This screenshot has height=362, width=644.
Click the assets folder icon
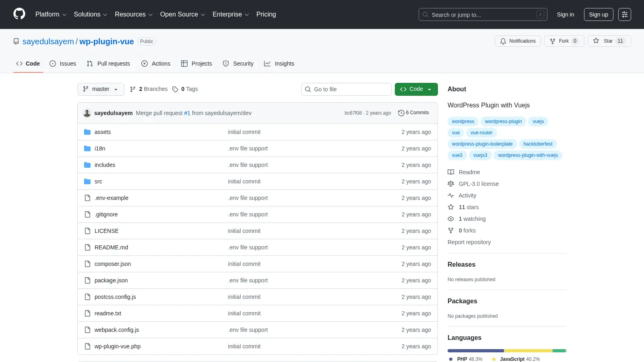click(87, 132)
